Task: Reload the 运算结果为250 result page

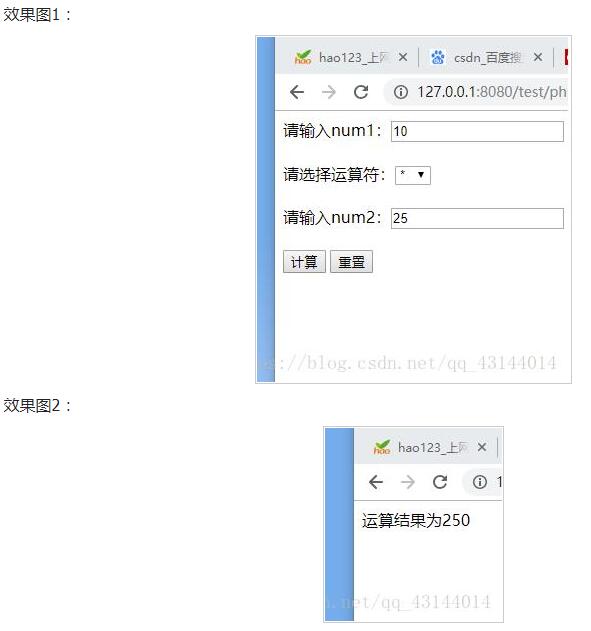Action: [x=440, y=482]
